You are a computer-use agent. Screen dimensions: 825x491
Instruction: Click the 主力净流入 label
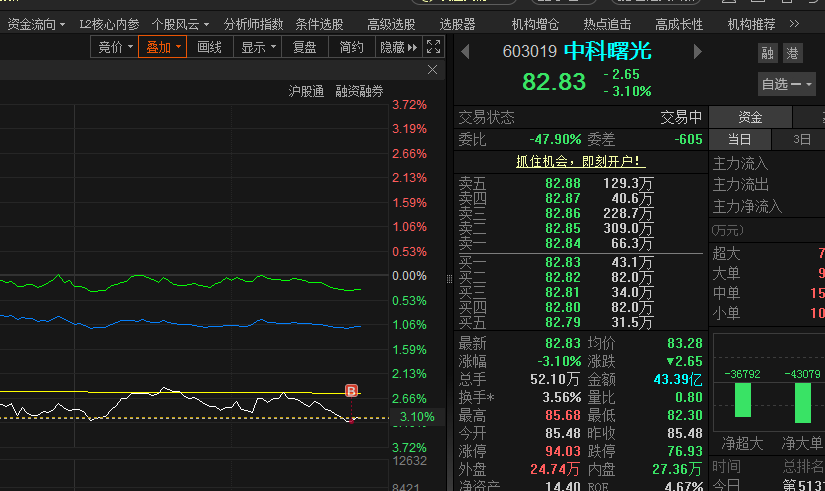point(747,206)
